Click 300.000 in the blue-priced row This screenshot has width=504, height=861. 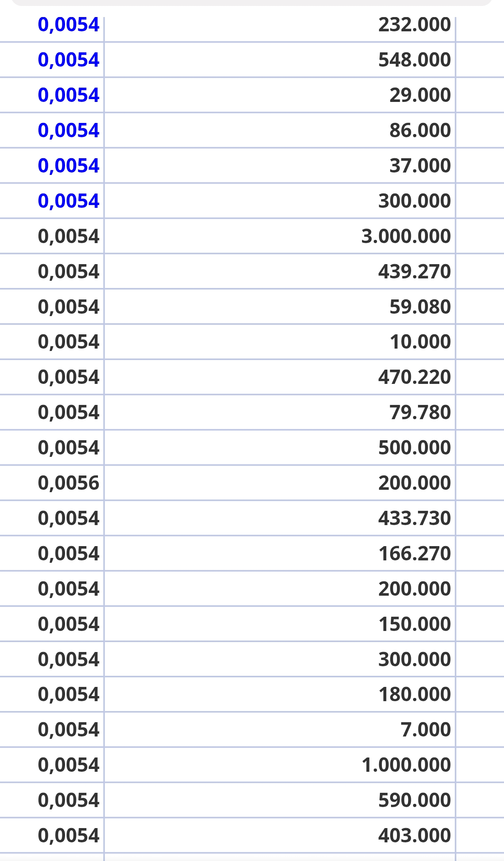tap(414, 201)
